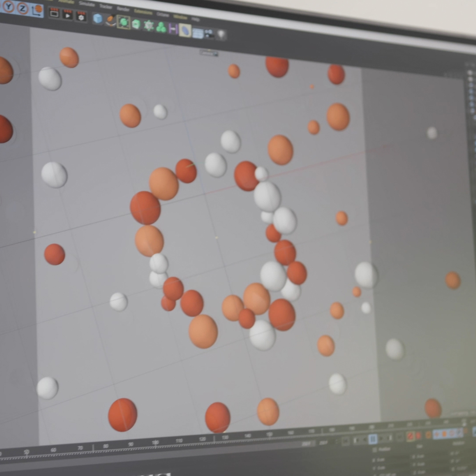Toggle Scale keying in the blue group
476x476 pixels.
[x=445, y=434]
